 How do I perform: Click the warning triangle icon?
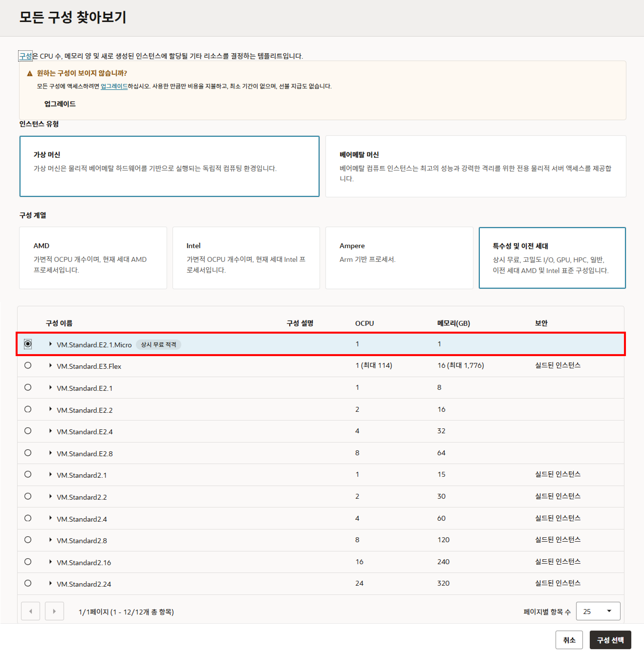(30, 73)
